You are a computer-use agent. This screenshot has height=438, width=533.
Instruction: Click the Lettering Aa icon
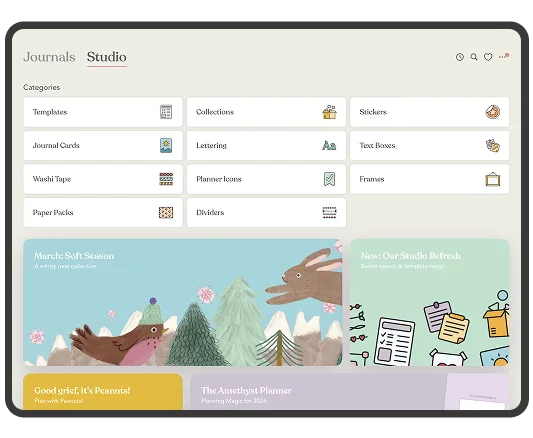(329, 145)
